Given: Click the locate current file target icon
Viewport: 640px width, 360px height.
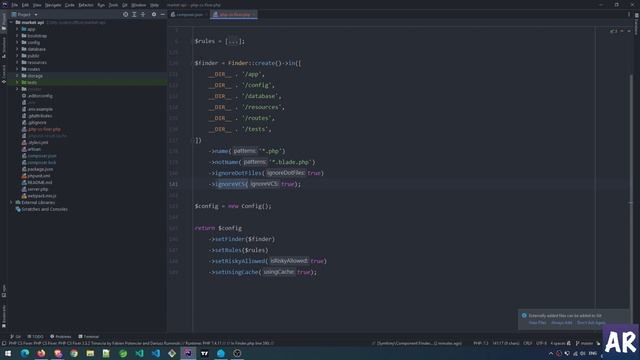Looking at the screenshot, I should (x=125, y=14).
